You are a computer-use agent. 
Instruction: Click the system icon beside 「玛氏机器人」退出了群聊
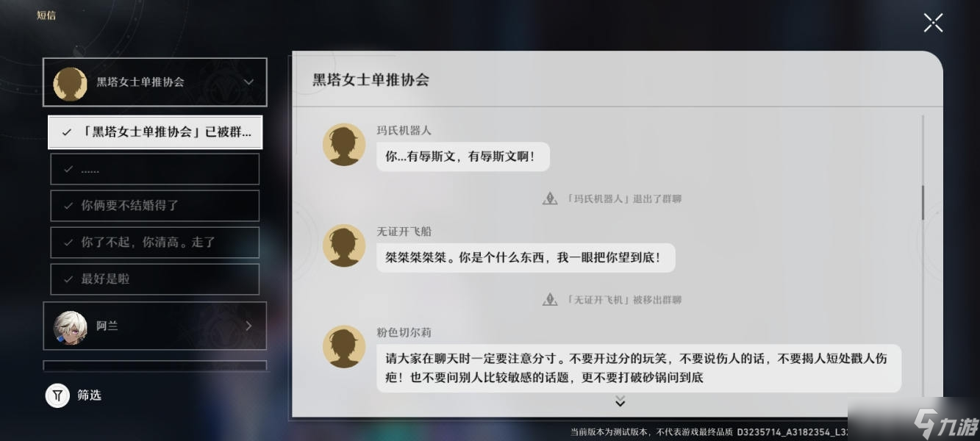pyautogui.click(x=550, y=198)
